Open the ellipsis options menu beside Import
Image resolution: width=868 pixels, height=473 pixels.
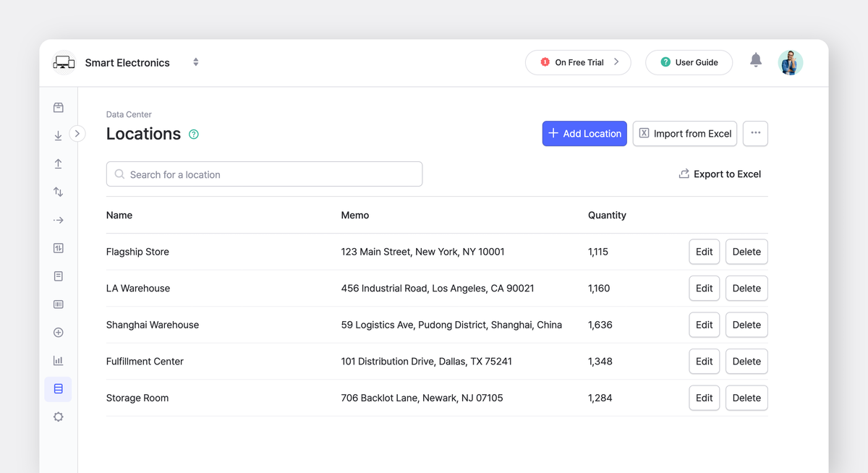tap(755, 133)
